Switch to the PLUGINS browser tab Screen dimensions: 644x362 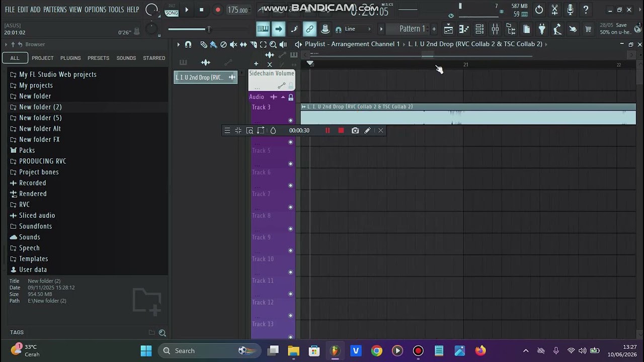pos(70,58)
